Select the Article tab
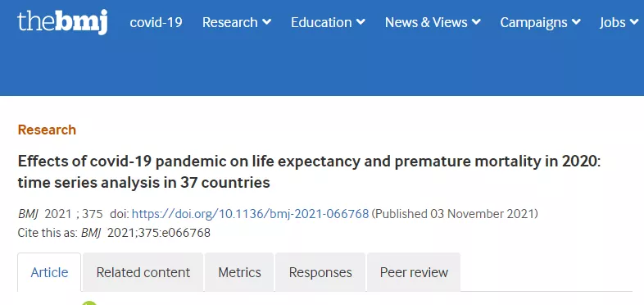The width and height of the screenshot is (644, 305). point(49,272)
